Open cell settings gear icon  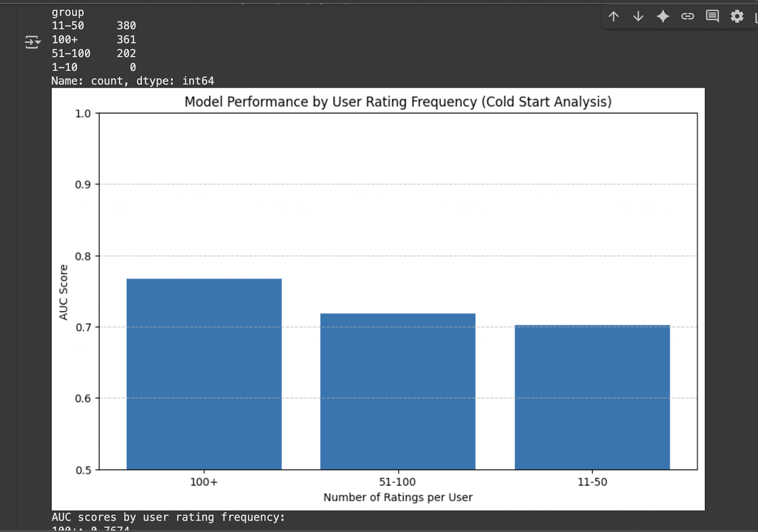[x=737, y=17]
